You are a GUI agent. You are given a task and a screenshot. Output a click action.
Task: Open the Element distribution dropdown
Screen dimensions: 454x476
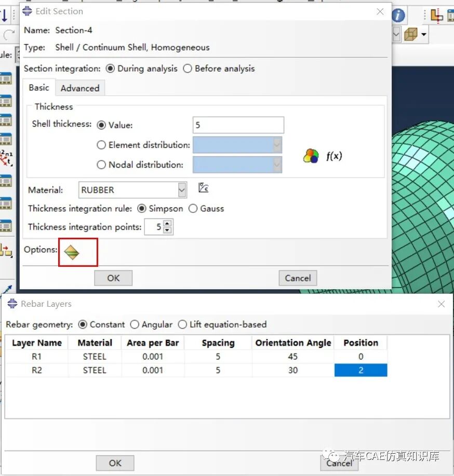point(276,145)
